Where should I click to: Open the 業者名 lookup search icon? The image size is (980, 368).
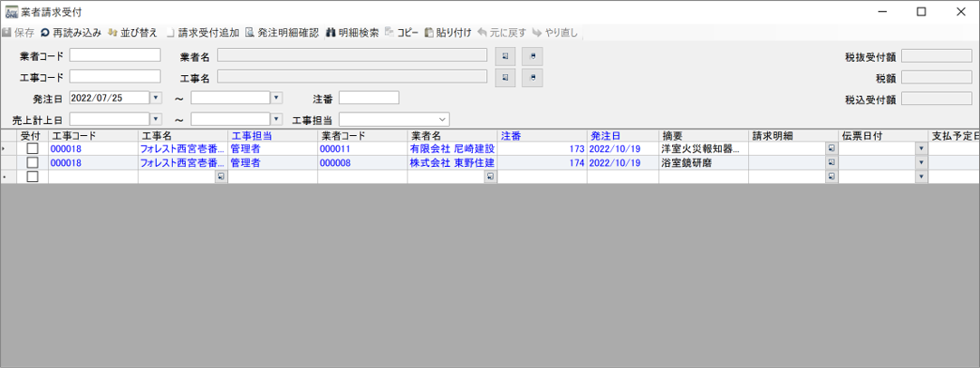[505, 55]
